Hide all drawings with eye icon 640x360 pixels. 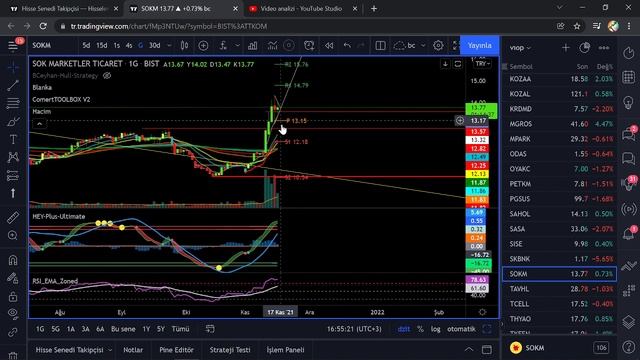point(13,314)
